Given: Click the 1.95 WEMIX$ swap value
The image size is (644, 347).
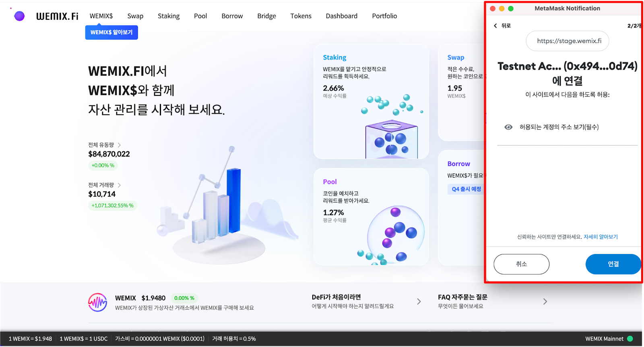Looking at the screenshot, I should click(455, 88).
